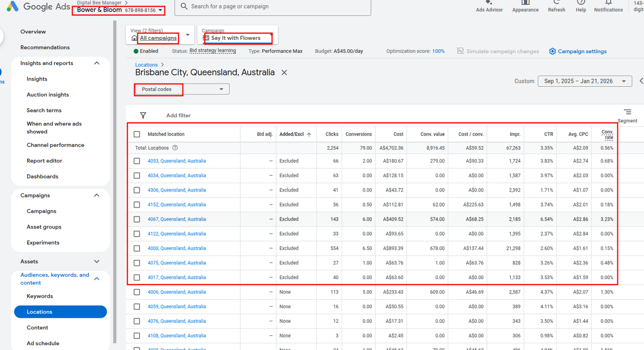Open the Postal codes dropdown

182,89
